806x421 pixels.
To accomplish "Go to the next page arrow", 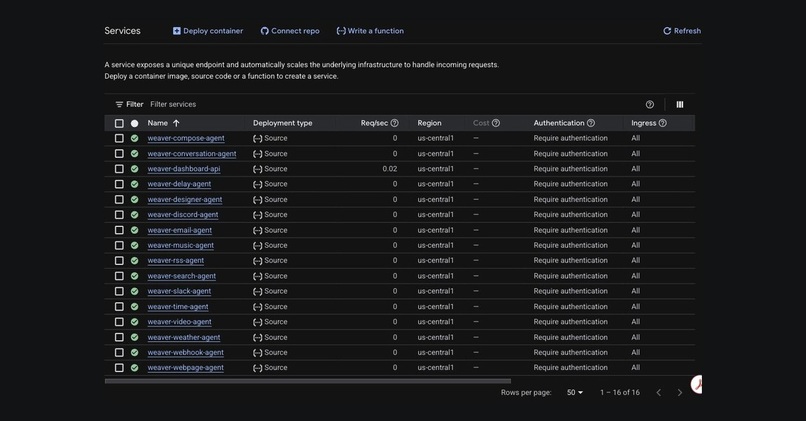I will pos(680,393).
